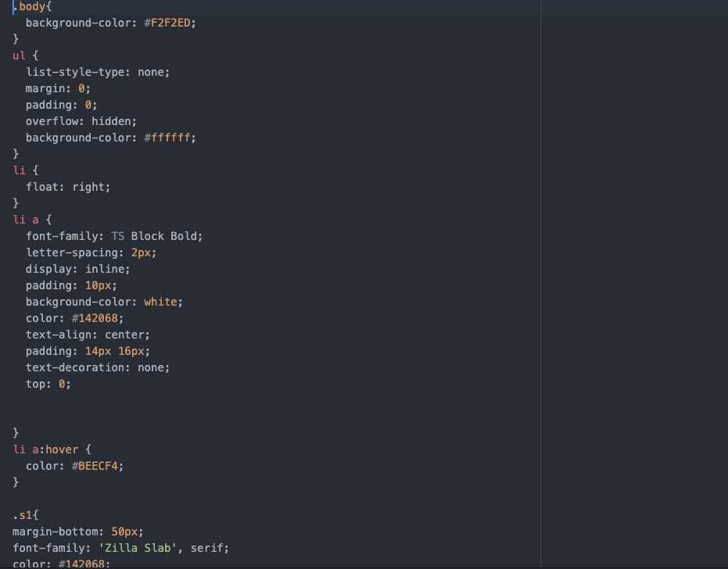This screenshot has width=728, height=569.
Task: Place cursor on the #F2F2ED color value
Action: 167,23
